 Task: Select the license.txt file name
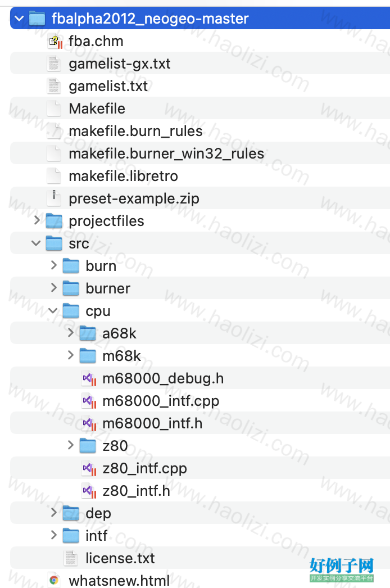120,558
